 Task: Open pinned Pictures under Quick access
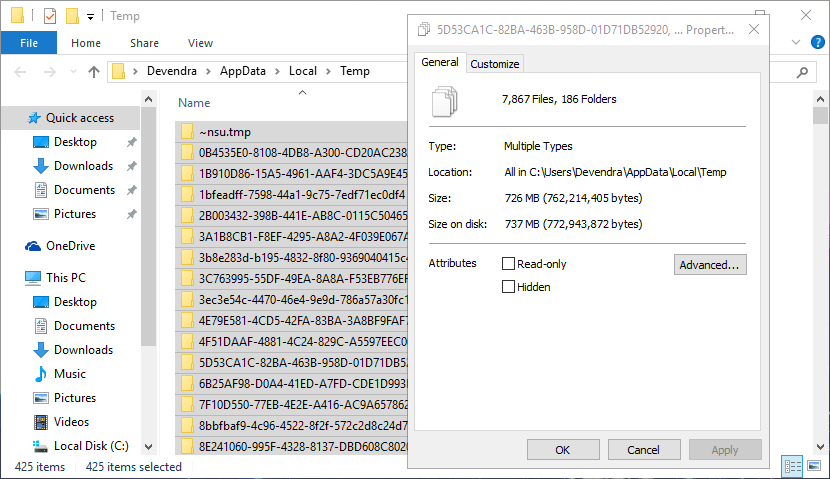[x=75, y=214]
